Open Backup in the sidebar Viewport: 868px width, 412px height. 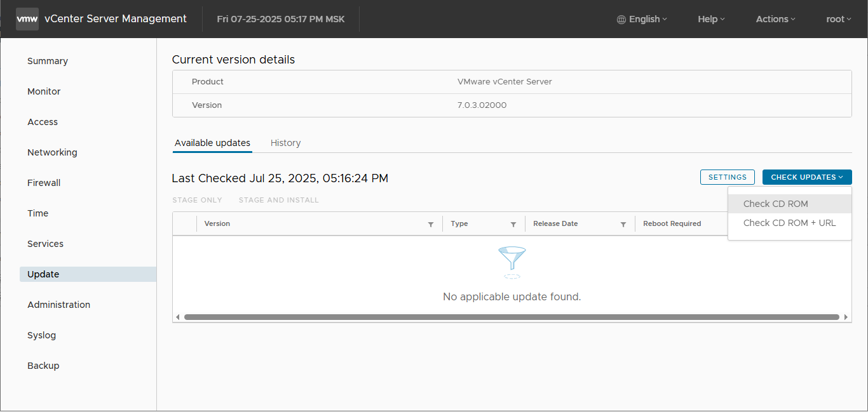[43, 366]
